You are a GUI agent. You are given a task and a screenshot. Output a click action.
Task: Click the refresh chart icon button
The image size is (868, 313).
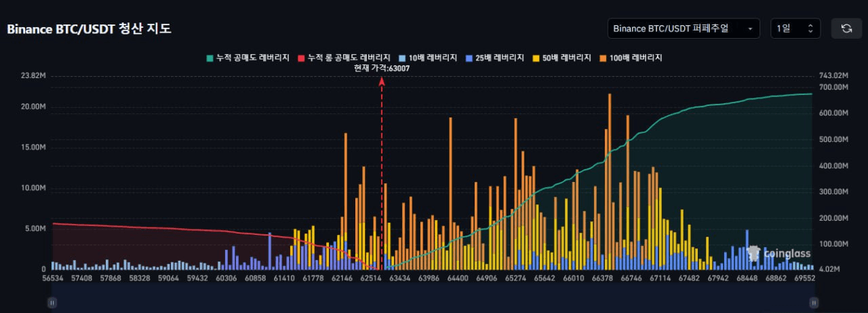click(846, 29)
